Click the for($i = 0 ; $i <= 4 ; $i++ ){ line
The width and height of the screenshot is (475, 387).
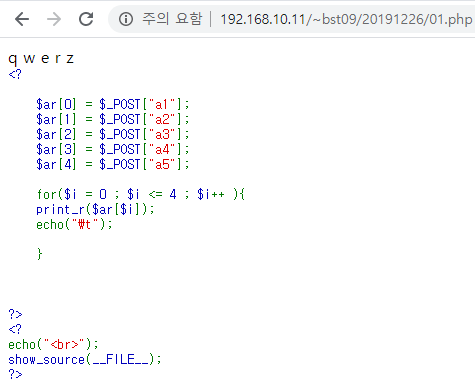[141, 194]
